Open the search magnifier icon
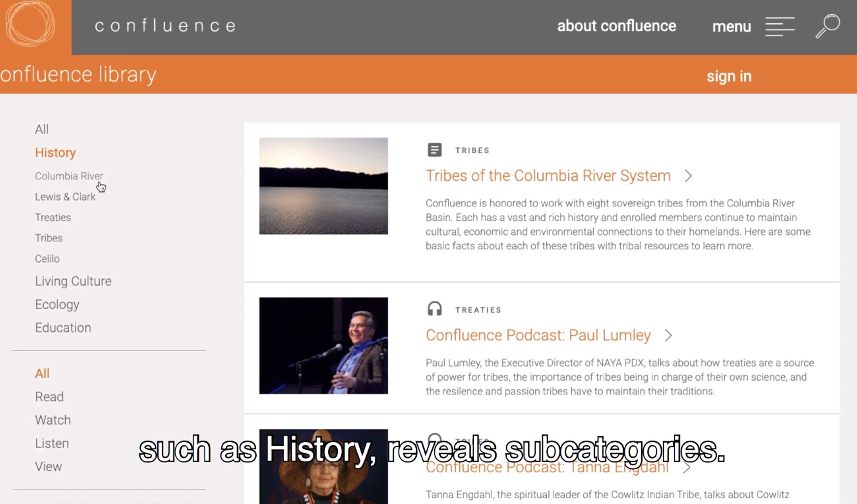This screenshot has width=857, height=504. coord(828,26)
